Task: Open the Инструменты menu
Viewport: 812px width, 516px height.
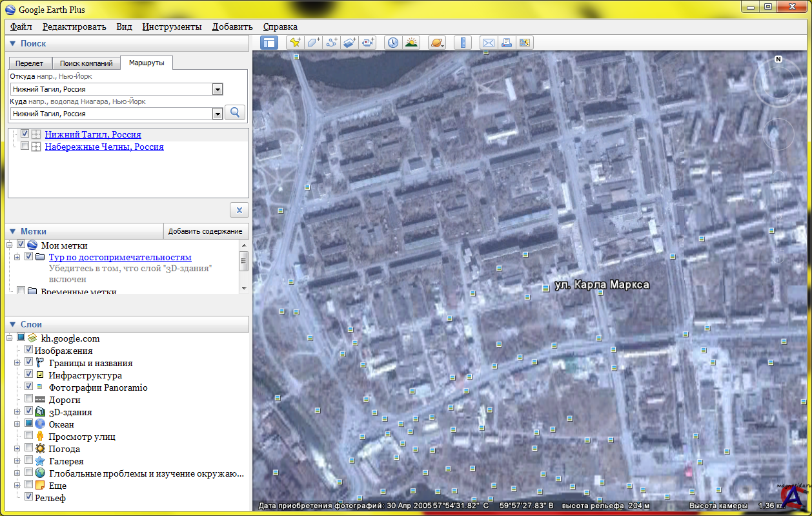Action: [x=172, y=26]
